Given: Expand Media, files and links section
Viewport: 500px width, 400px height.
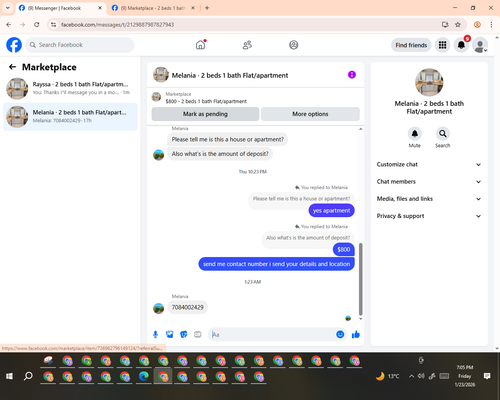Looking at the screenshot, I should pyautogui.click(x=429, y=199).
